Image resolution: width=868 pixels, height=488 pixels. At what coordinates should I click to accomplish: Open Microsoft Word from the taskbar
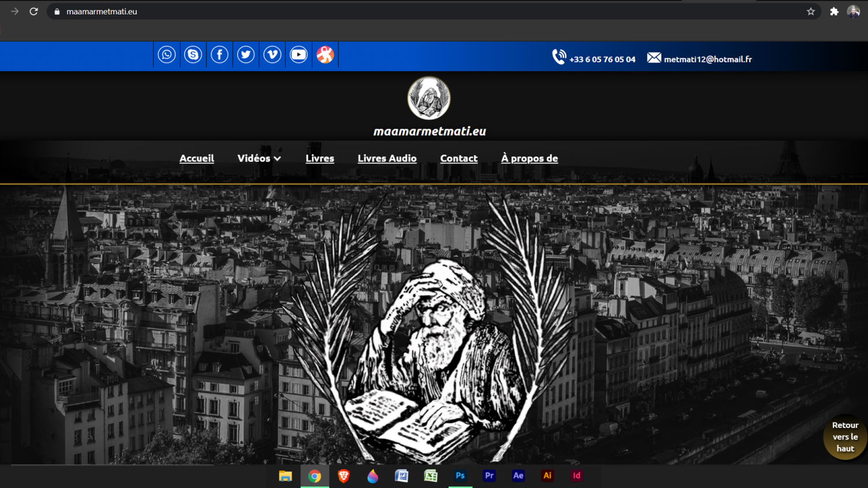tap(402, 476)
